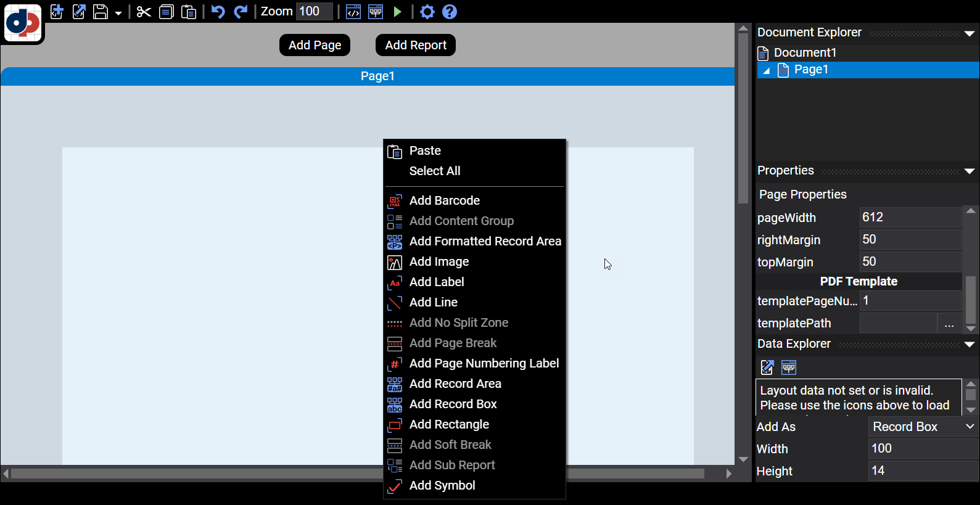Image resolution: width=980 pixels, height=505 pixels.
Task: Choose Add Barcode from context menu
Action: click(444, 200)
